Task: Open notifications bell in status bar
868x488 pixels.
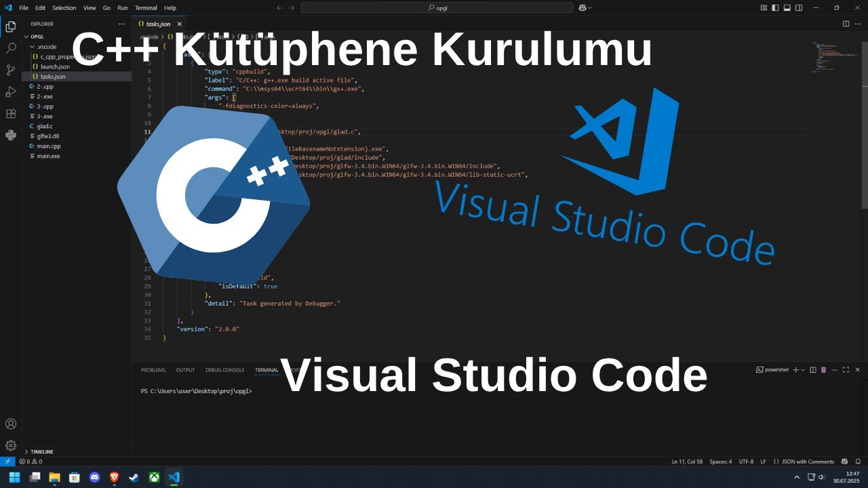Action: (x=859, y=462)
